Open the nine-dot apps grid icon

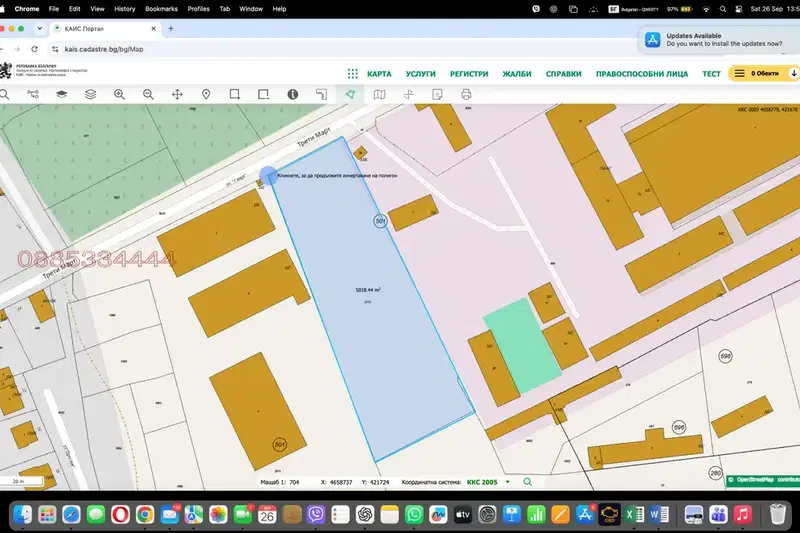click(x=353, y=73)
